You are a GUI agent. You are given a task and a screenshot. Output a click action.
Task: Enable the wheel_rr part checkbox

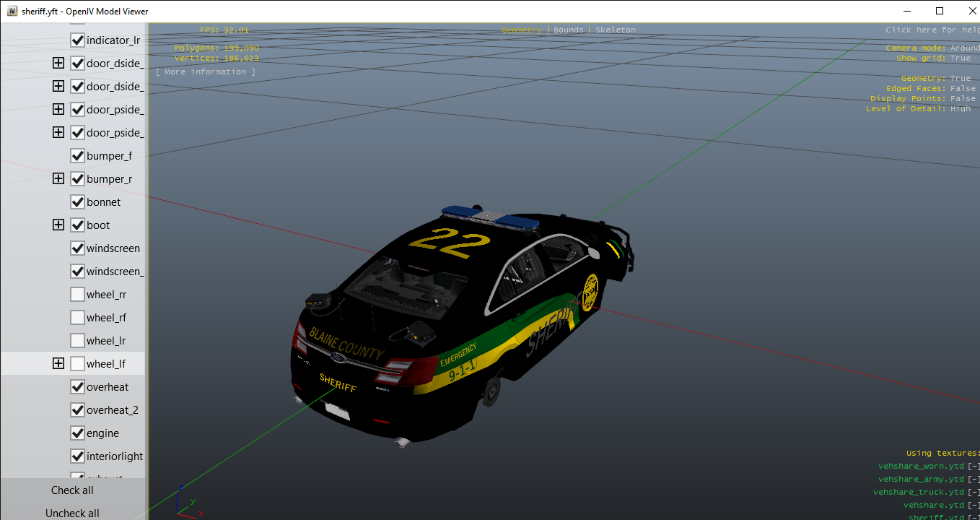pyautogui.click(x=78, y=295)
